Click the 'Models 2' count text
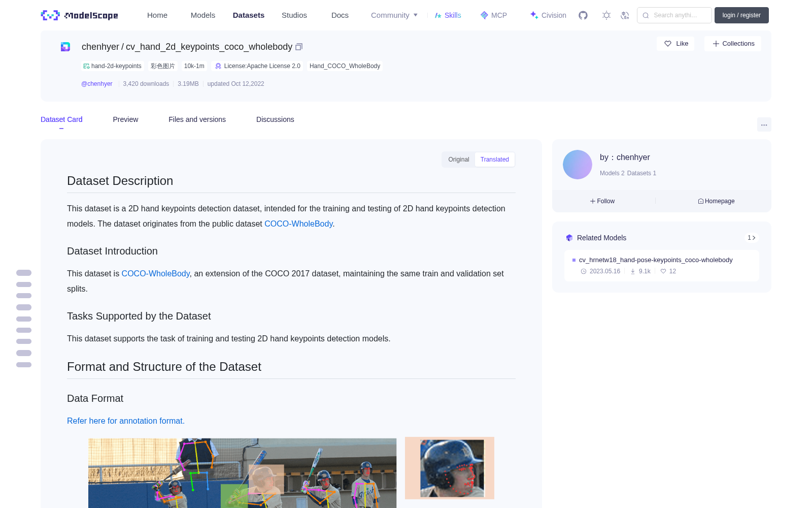The height and width of the screenshot is (508, 812). [x=612, y=173]
